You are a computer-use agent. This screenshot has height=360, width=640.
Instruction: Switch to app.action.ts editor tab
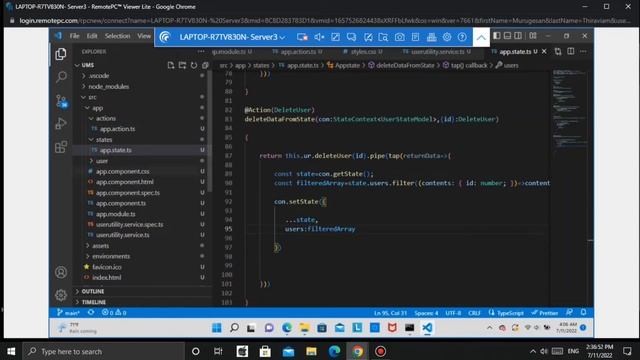[298, 52]
